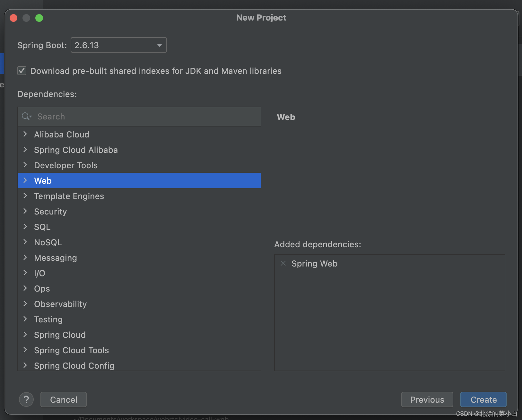Open search options magnifier icon
Image resolution: width=522 pixels, height=420 pixels.
[x=27, y=116]
